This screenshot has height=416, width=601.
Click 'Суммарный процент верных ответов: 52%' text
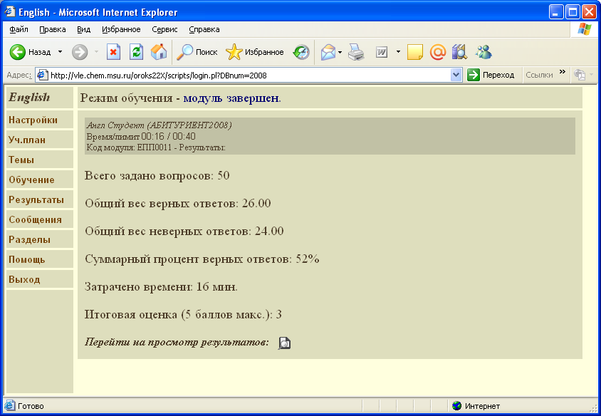[x=202, y=259]
